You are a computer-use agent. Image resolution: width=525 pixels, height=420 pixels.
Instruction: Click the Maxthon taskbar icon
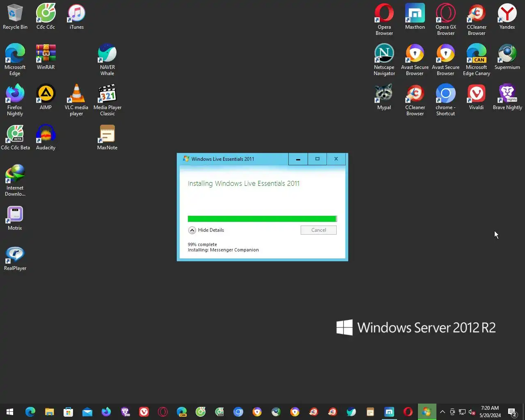click(x=389, y=412)
